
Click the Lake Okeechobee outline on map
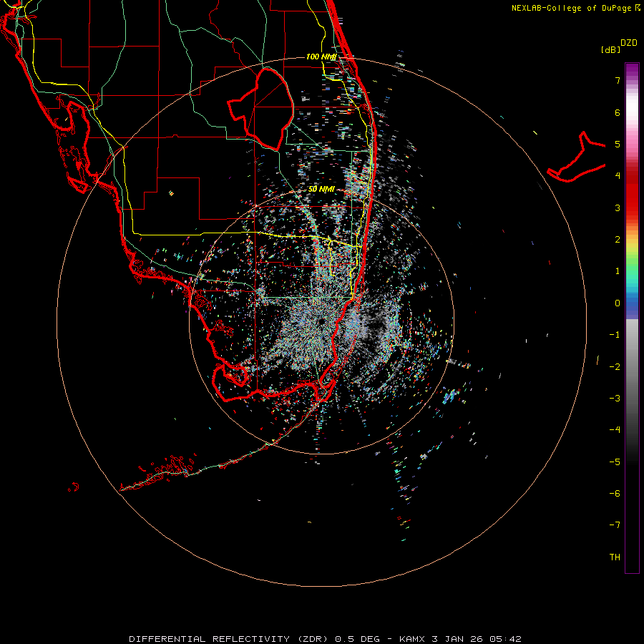click(x=260, y=109)
